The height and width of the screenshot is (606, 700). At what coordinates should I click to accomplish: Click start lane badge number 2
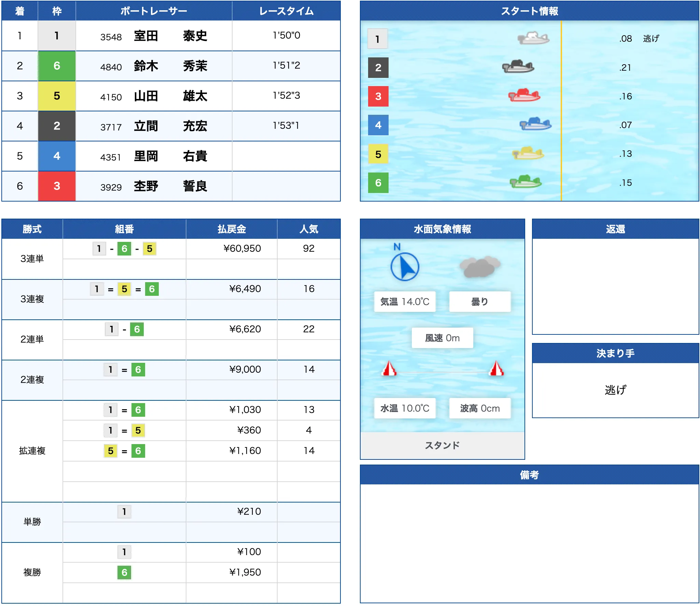tap(378, 67)
